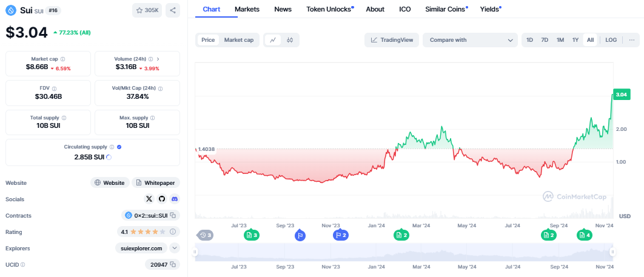Click the verified badge beside Circulating supply
The width and height of the screenshot is (644, 277).
tap(119, 147)
